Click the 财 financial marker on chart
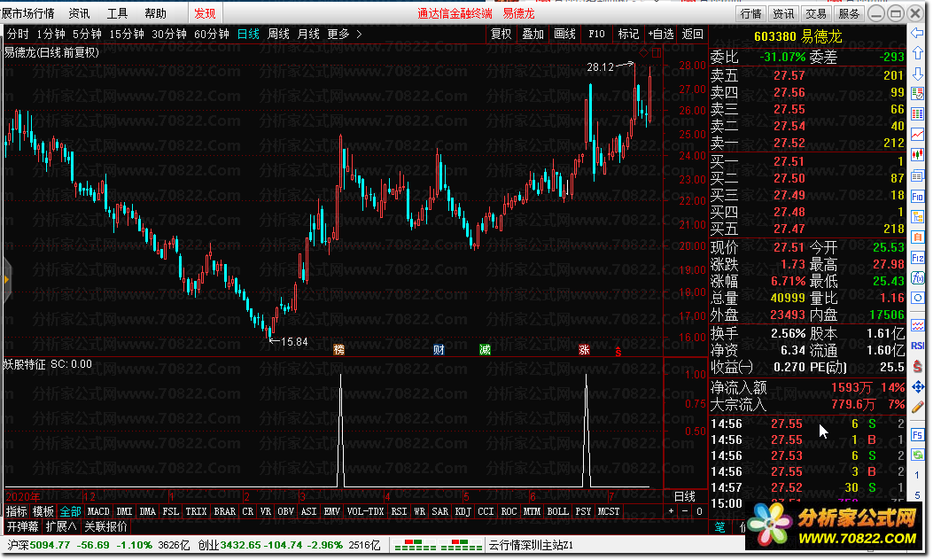933x560 pixels. pos(439,349)
